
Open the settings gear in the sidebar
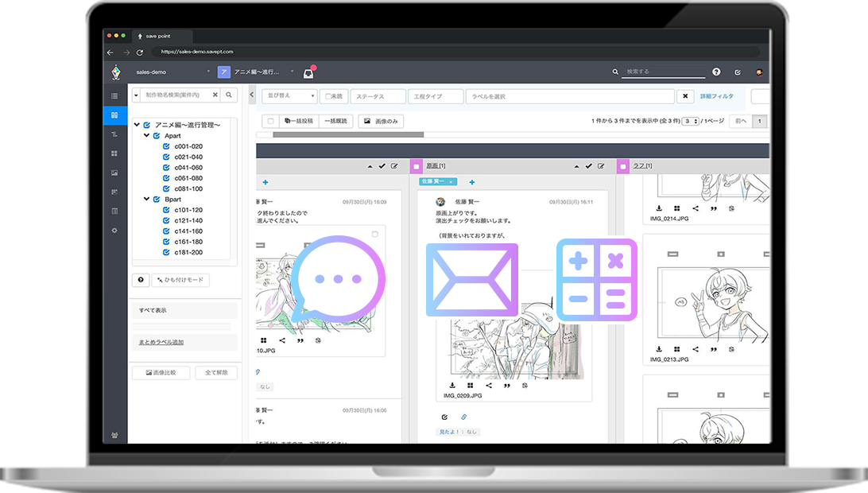(x=114, y=231)
